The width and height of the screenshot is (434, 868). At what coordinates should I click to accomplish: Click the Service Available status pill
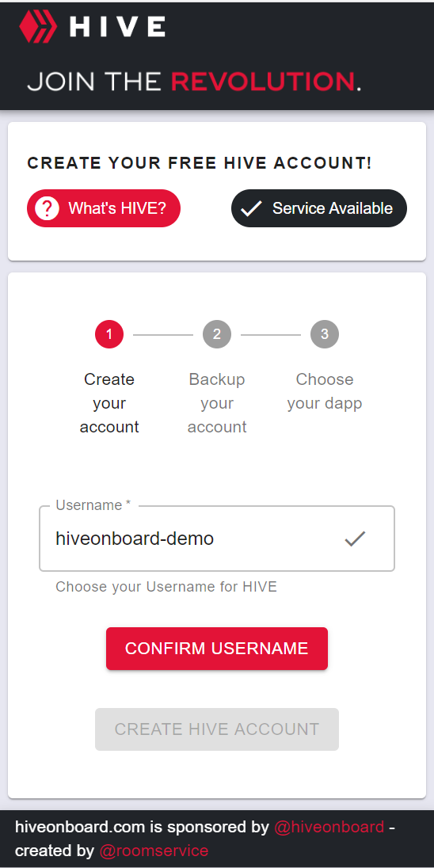(x=319, y=208)
